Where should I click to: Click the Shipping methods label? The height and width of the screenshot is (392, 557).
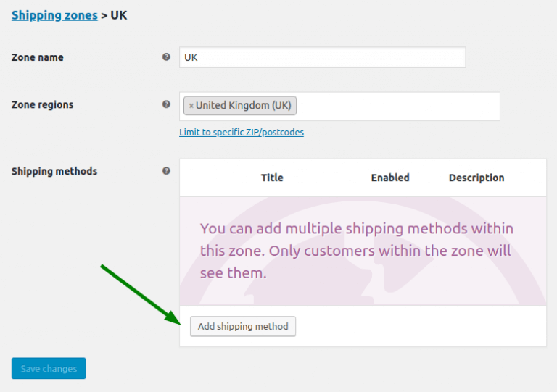[x=54, y=171]
